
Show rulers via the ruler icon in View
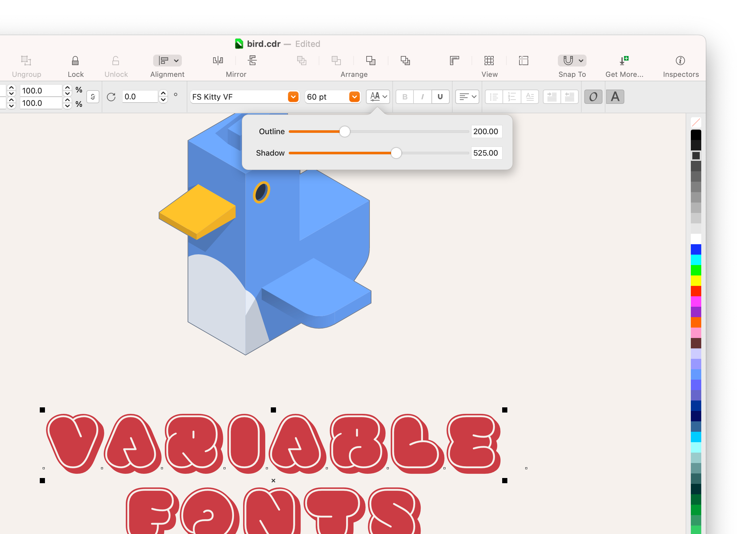coord(454,61)
